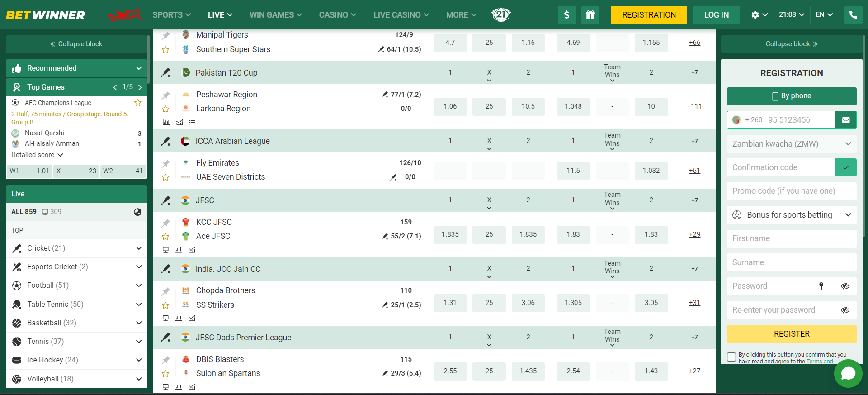Select W1 odds 1.01 for Nasaf Qarshi

coord(30,171)
